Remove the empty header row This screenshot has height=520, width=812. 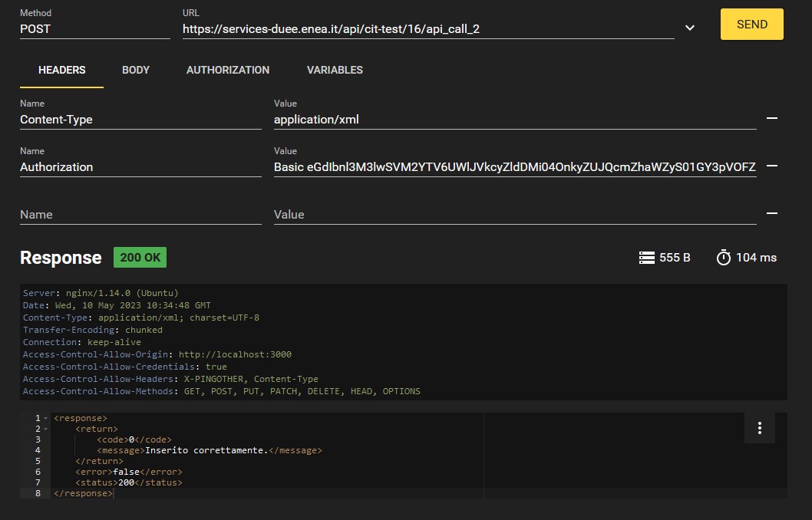coord(772,213)
